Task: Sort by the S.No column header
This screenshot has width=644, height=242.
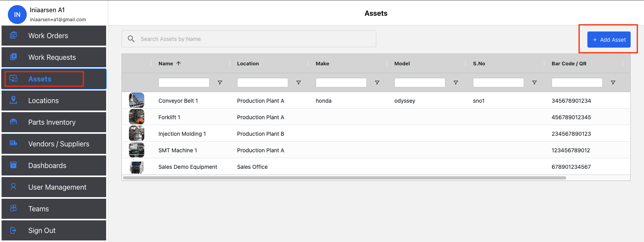Action: coord(479,63)
